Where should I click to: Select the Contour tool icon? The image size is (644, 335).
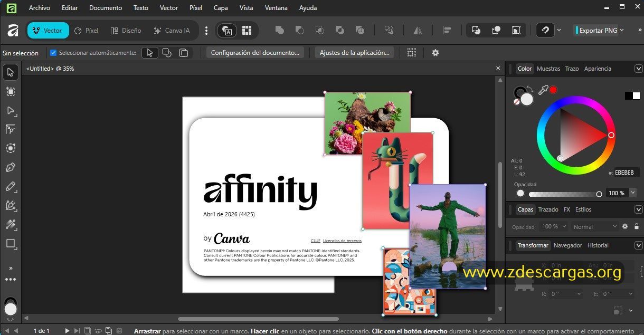pyautogui.click(x=11, y=148)
